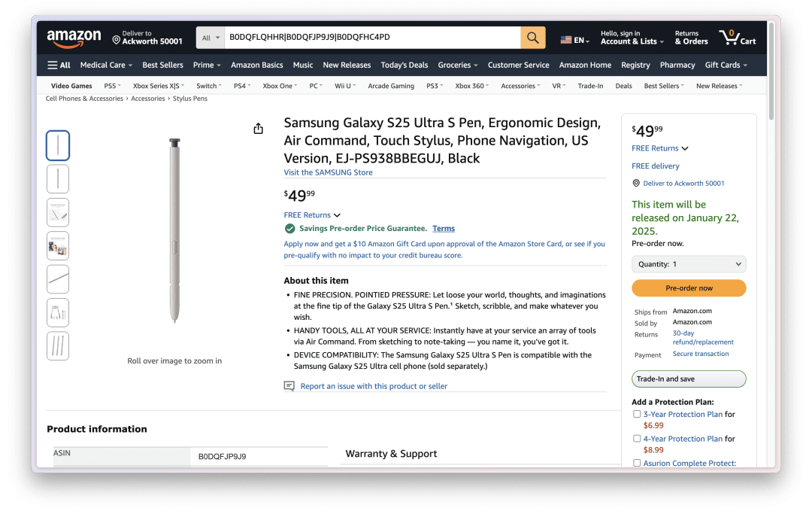812x508 pixels.
Task: Click the search magnifying glass icon
Action: click(x=533, y=37)
